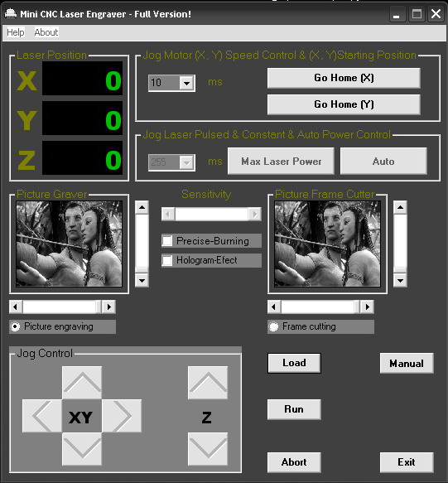
Task: Click the Go Home (Y) button
Action: [x=344, y=104]
